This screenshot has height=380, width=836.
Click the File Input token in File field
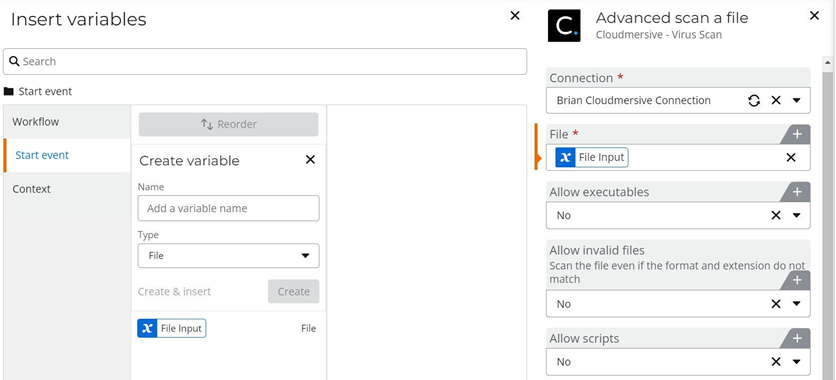click(592, 157)
